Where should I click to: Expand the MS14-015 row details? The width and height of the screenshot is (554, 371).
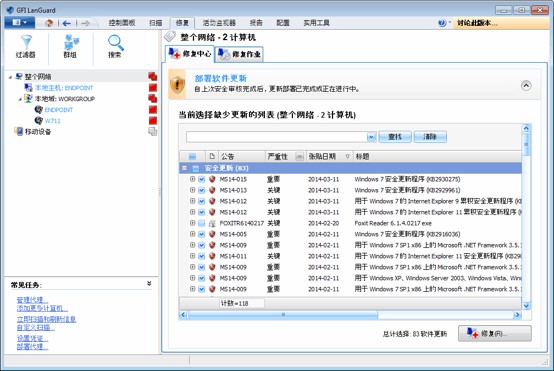point(193,179)
